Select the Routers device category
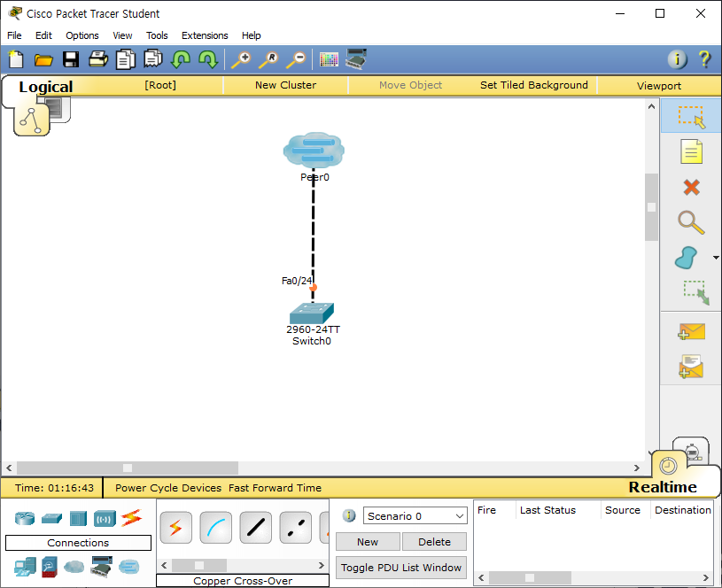722x588 pixels. pos(25,518)
